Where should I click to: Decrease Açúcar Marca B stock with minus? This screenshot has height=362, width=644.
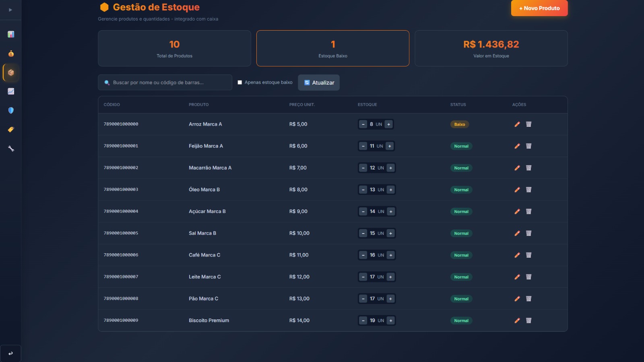coord(363,211)
